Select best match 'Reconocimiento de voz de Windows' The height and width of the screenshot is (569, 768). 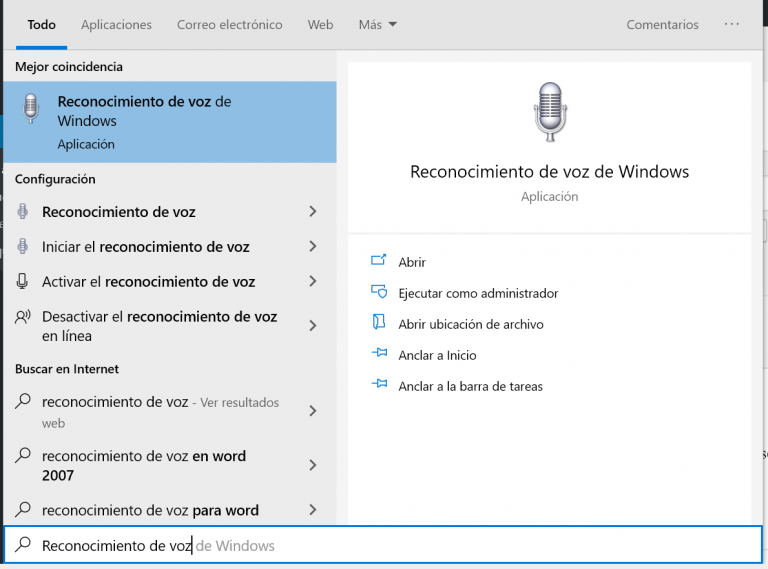169,122
